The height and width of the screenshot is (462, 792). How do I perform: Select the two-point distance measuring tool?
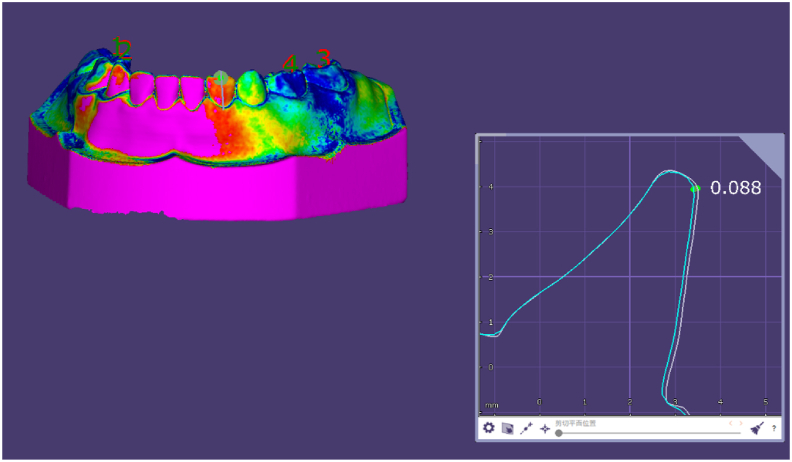[526, 428]
